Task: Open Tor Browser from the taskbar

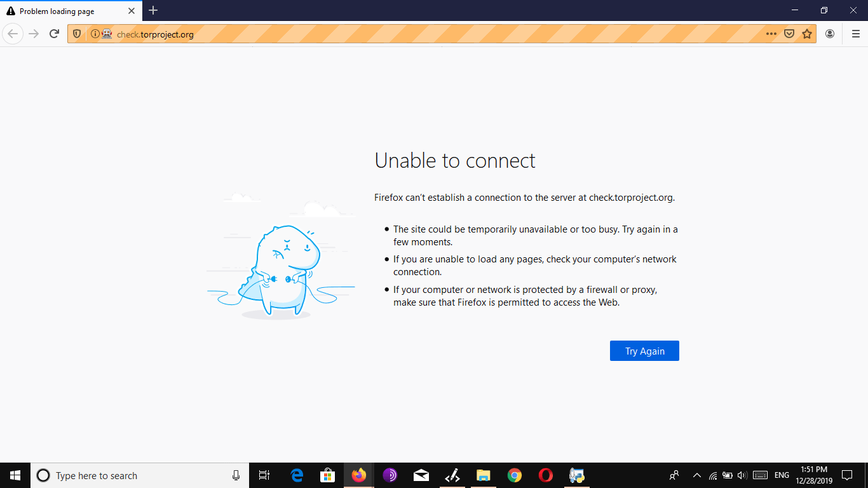Action: [390, 475]
